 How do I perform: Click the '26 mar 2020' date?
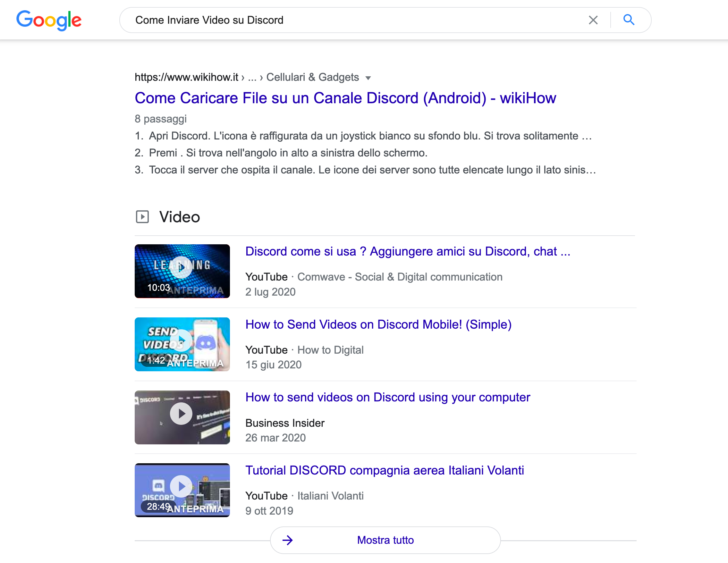[x=275, y=438]
